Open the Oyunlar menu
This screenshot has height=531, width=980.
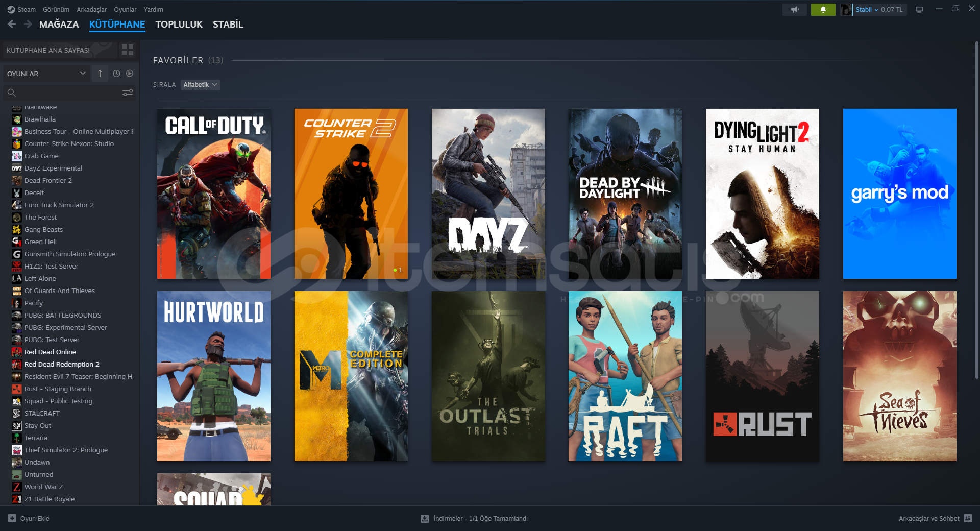coord(125,9)
